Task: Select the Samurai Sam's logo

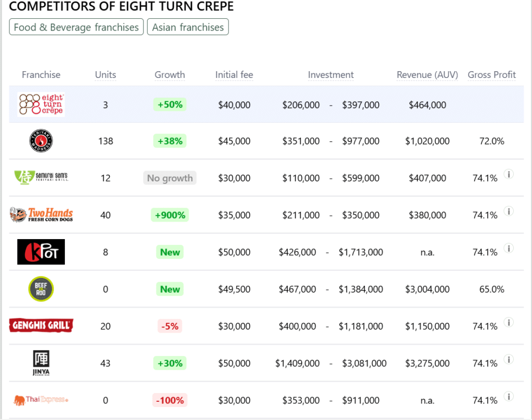Action: 41,177
